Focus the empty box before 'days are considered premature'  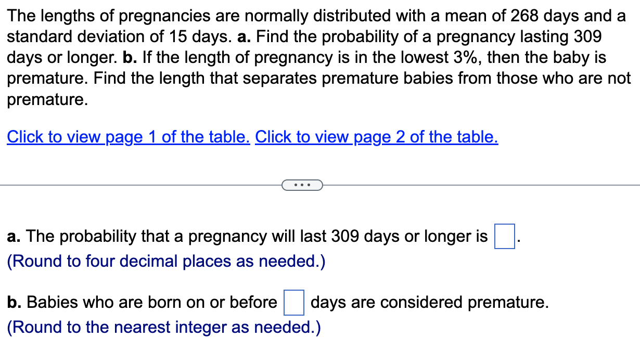pos(293,302)
